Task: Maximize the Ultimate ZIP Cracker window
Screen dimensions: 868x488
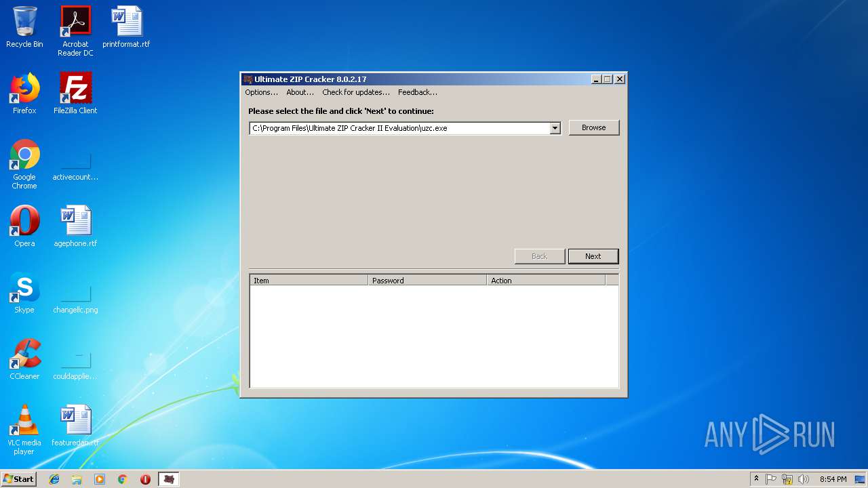Action: coord(608,79)
